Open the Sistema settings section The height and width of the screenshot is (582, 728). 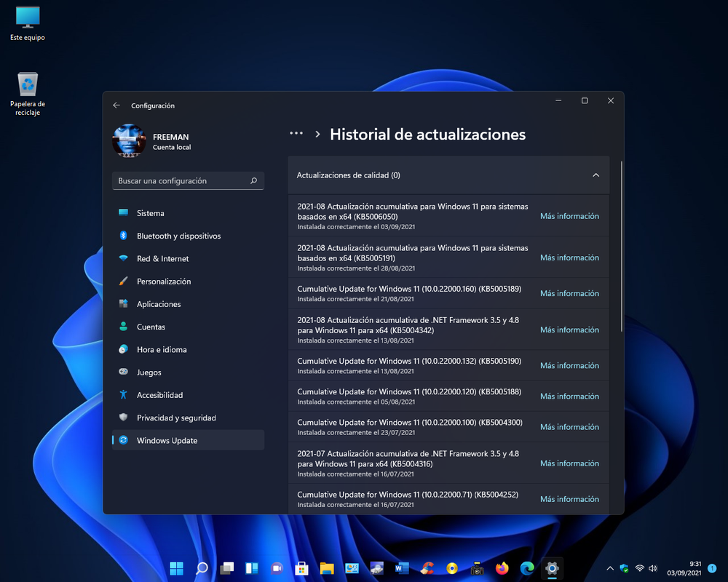click(x=188, y=213)
